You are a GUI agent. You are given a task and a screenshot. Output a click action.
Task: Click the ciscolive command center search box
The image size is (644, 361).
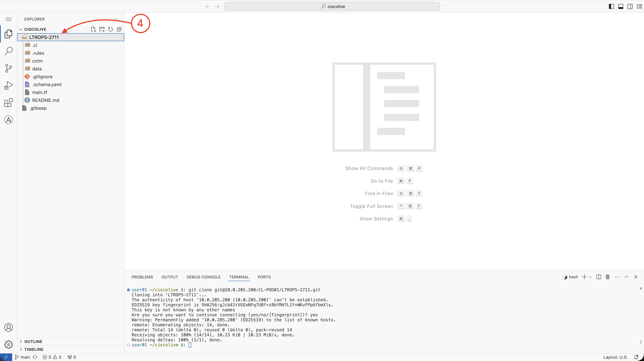pos(332,6)
